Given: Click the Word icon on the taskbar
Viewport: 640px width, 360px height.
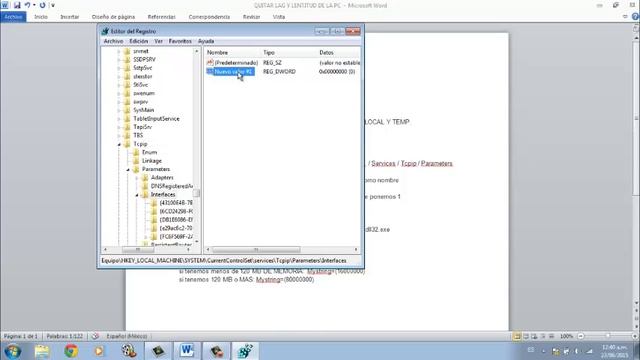Looking at the screenshot, I should click(x=187, y=351).
